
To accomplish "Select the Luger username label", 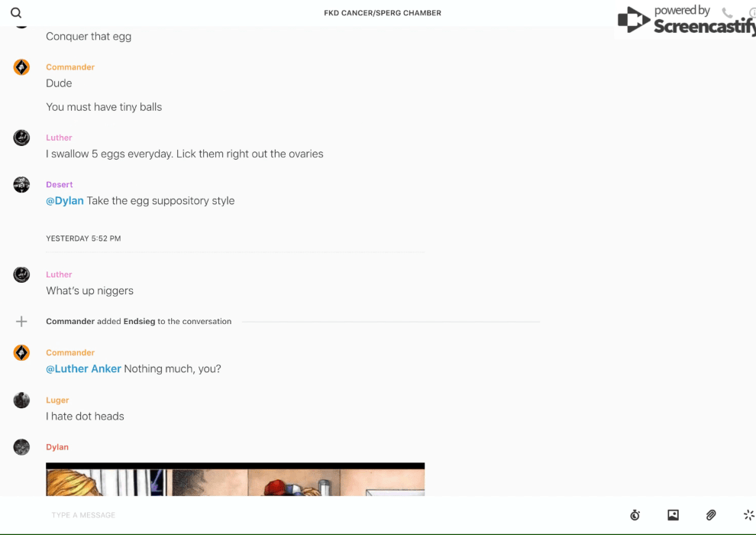I will click(x=57, y=400).
